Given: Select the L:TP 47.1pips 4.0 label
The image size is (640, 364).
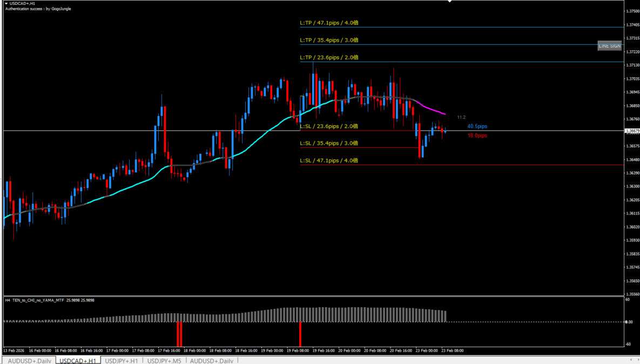Looking at the screenshot, I should 329,23.
